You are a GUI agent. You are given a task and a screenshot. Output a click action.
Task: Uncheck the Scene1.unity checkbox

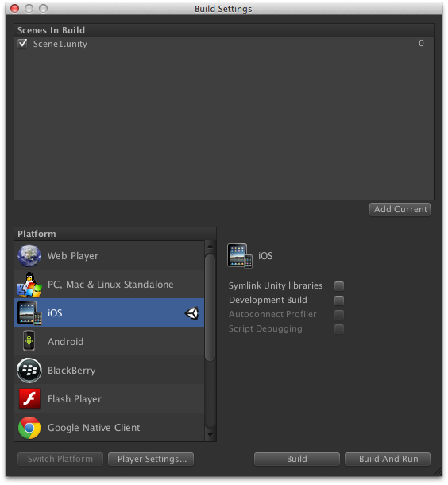click(x=22, y=44)
